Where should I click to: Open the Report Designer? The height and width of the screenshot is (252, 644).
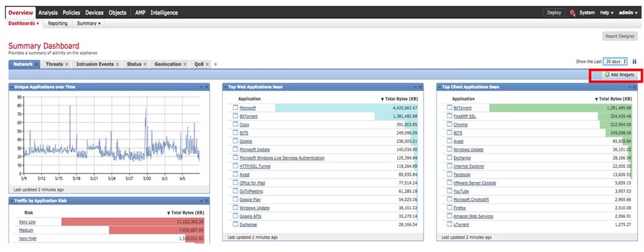pos(620,36)
